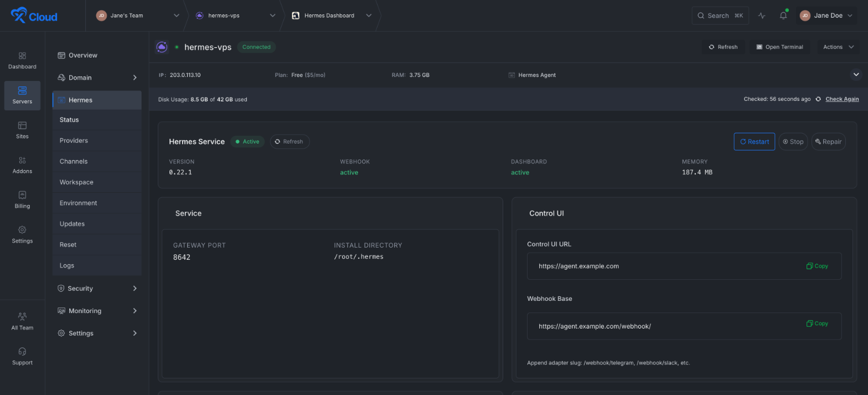Screen dimensions: 868x395
Task: Click the Security shield icon
Action: click(61, 289)
